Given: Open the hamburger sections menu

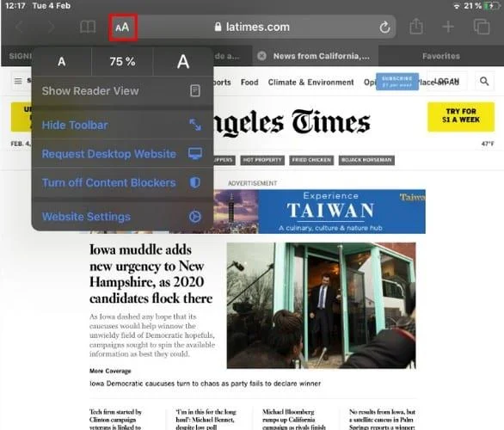Looking at the screenshot, I should [18, 81].
